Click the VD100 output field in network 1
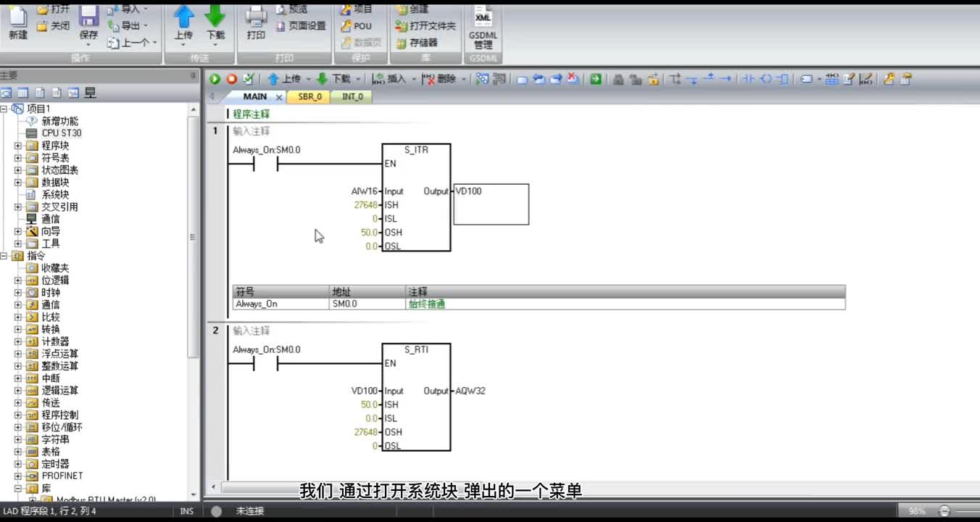Screen dimensions: 980x522 (491, 204)
